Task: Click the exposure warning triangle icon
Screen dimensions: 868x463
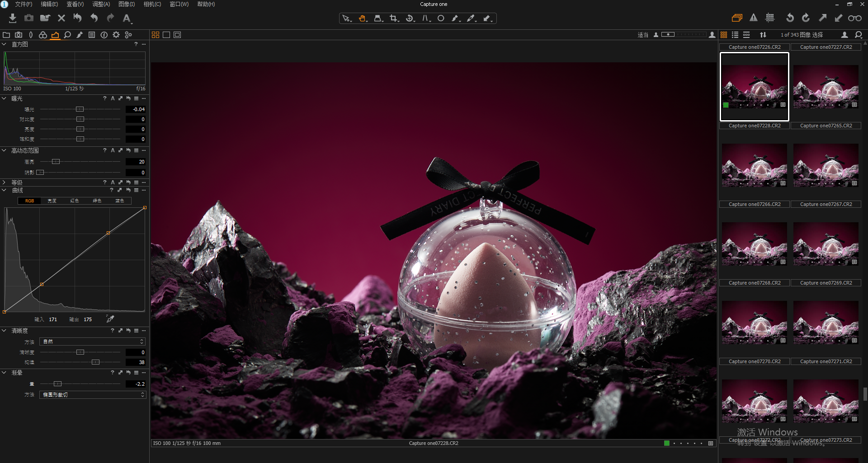Action: point(753,18)
